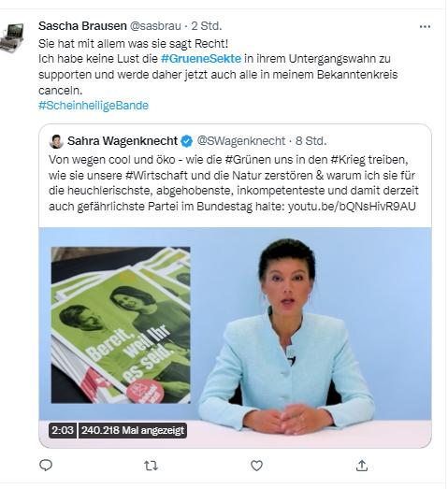Image resolution: width=448 pixels, height=489 pixels.
Task: Click the 8 Std. quoted tweet timestamp
Action: [x=311, y=141]
